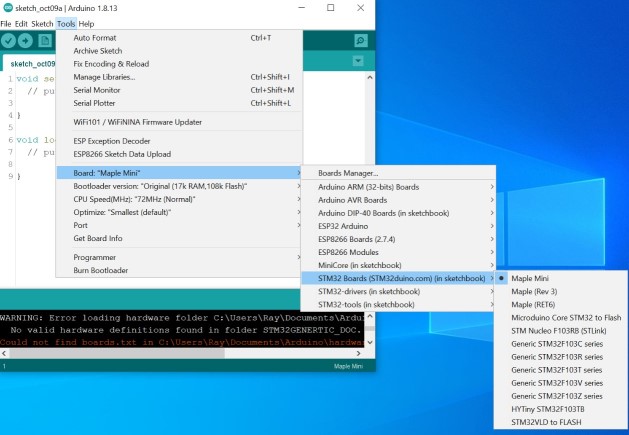629x435 pixels.
Task: Expand STM32-tools (in sketchbook) submenu
Action: (398, 305)
